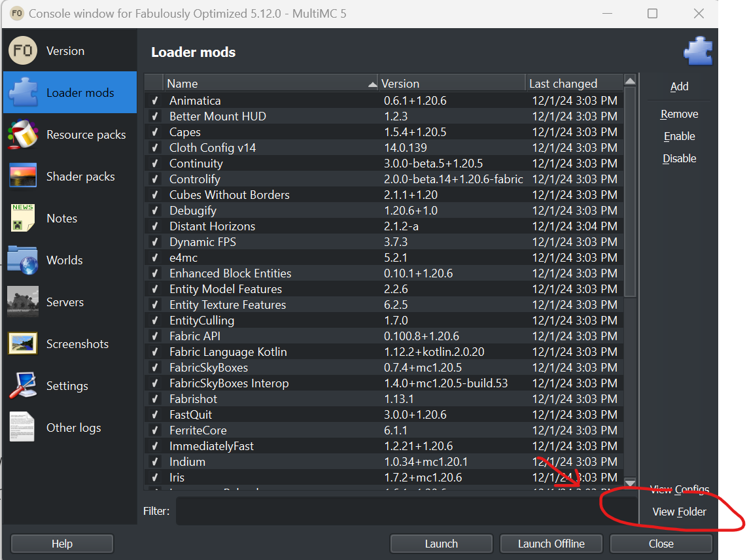Click the mod list scrollbar up arrow

click(x=631, y=81)
